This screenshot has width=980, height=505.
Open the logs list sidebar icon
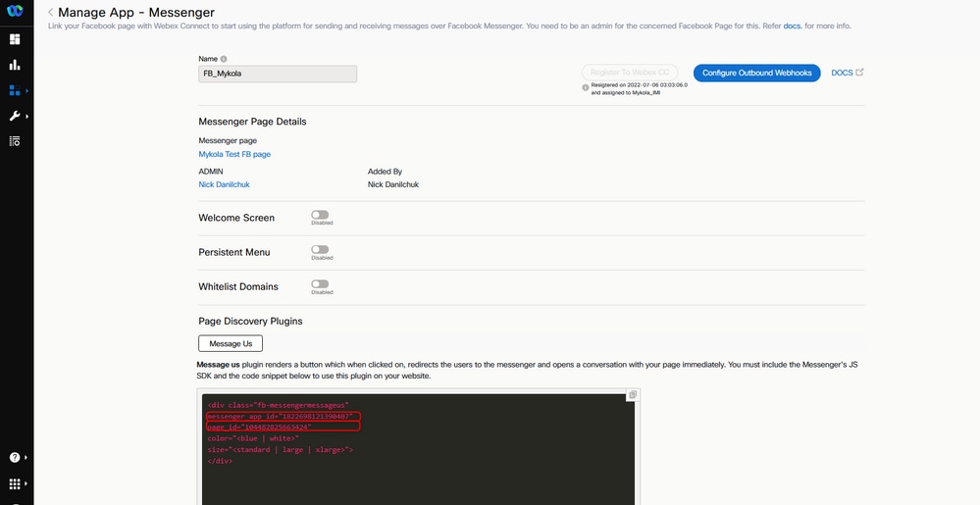tap(15, 141)
